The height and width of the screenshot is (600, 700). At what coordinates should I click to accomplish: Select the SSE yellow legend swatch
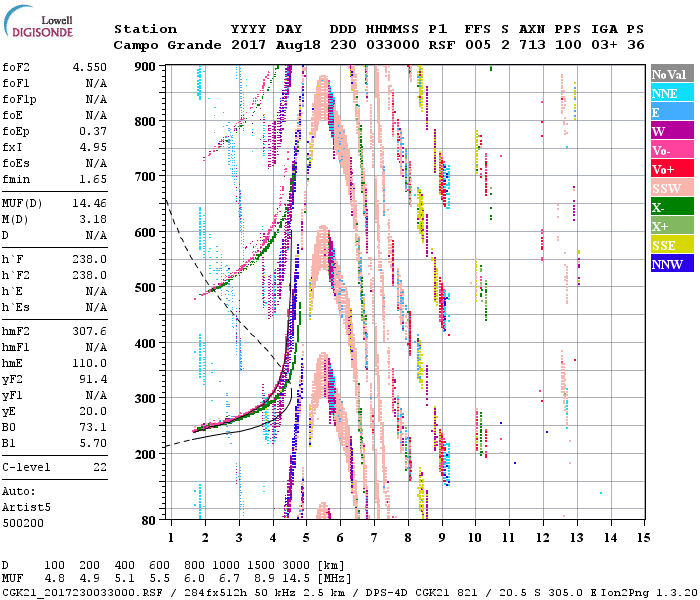(x=672, y=245)
